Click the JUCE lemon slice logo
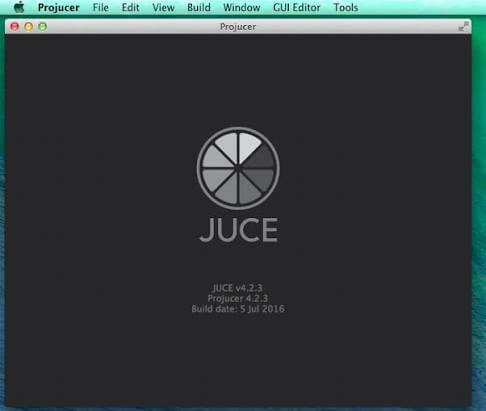 coord(238,168)
